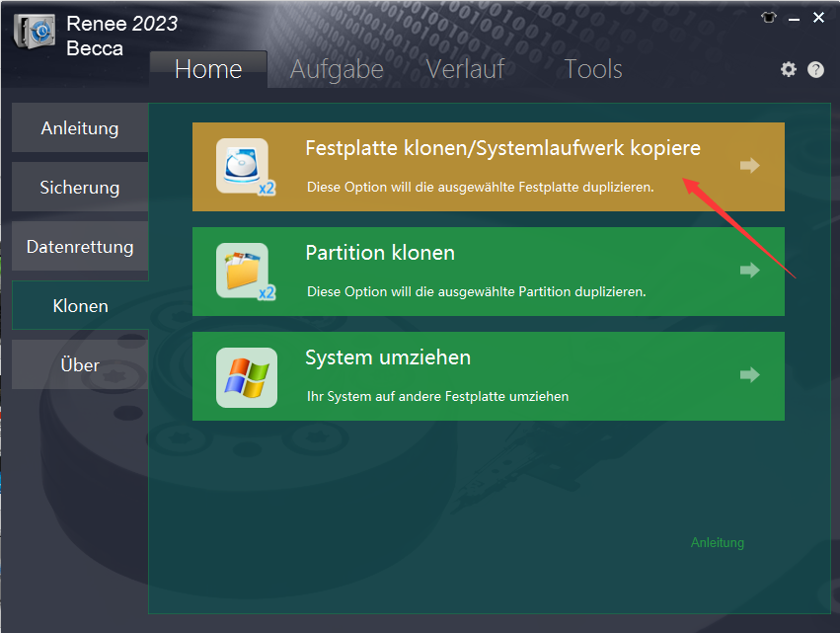Click the partition clone folder icon
Image resolution: width=840 pixels, height=633 pixels.
tap(246, 272)
